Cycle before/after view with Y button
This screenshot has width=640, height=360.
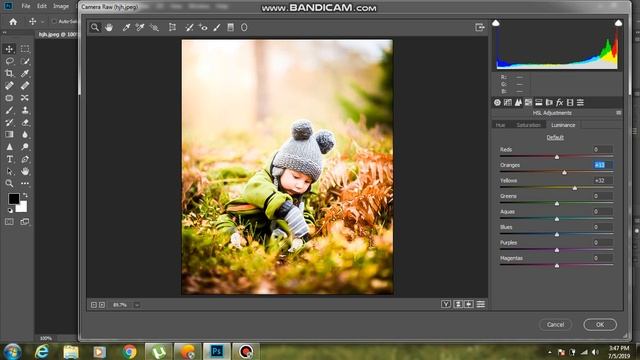tap(446, 304)
